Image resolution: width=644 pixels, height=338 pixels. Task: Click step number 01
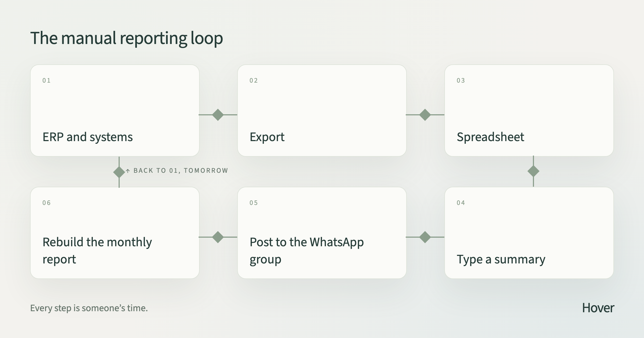[46, 80]
